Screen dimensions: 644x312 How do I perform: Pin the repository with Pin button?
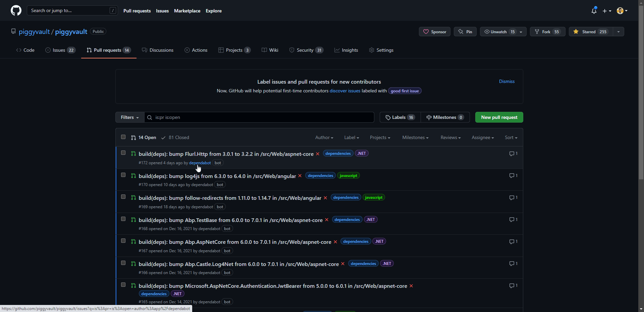point(465,32)
